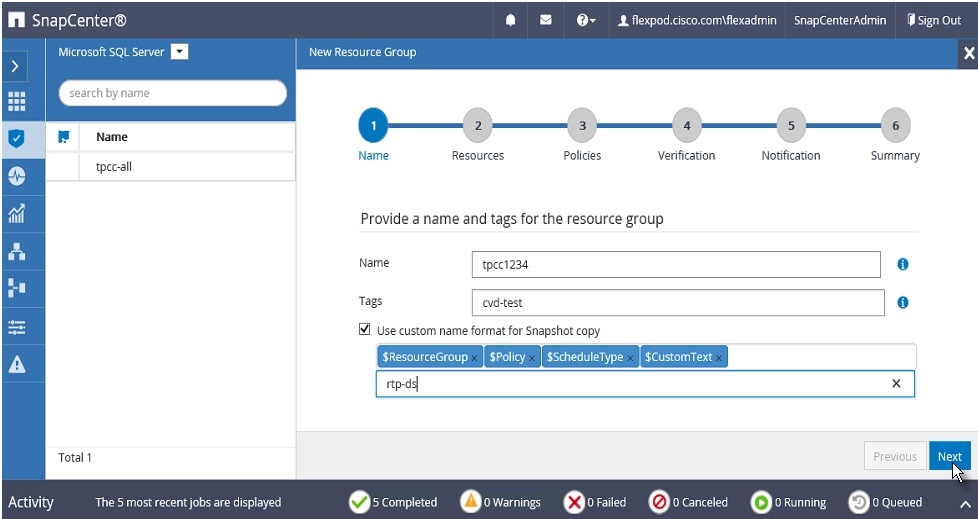This screenshot has width=978, height=519.
Task: Uncheck Use custom name format for Snapshot copy
Action: point(365,329)
